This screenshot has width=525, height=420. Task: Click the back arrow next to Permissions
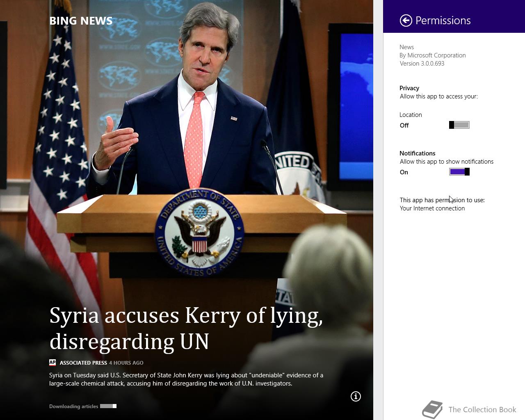click(406, 21)
